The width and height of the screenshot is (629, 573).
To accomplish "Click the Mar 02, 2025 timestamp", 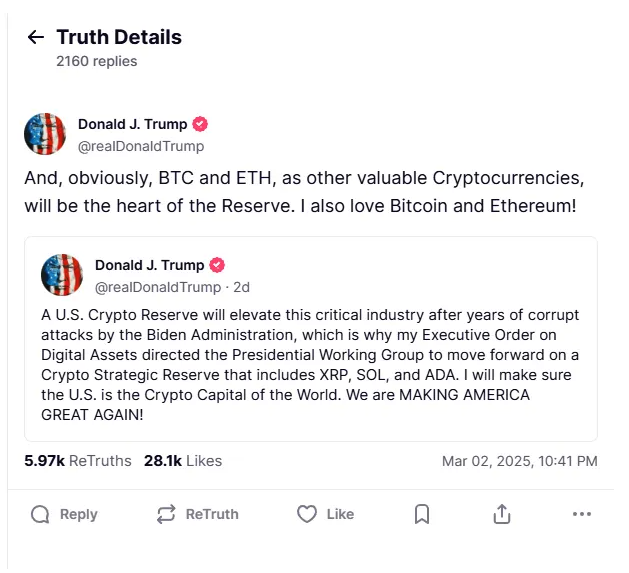I will pos(519,461).
